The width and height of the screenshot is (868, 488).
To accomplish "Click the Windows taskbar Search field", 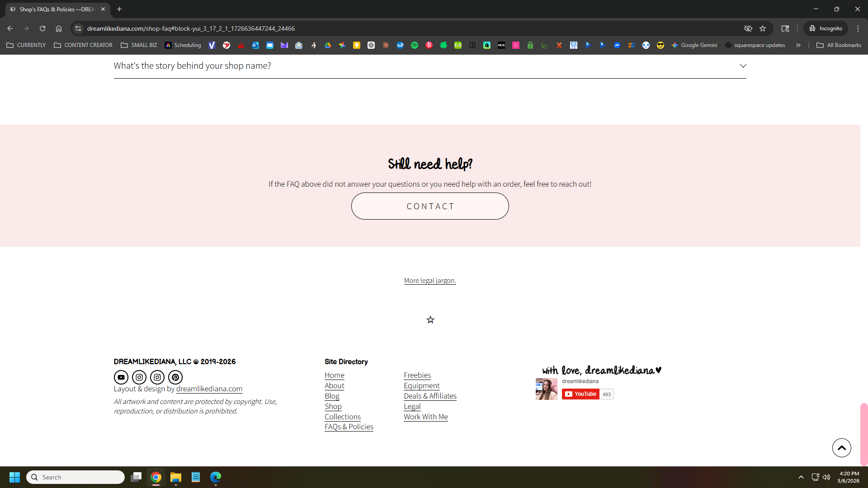I will pyautogui.click(x=75, y=477).
